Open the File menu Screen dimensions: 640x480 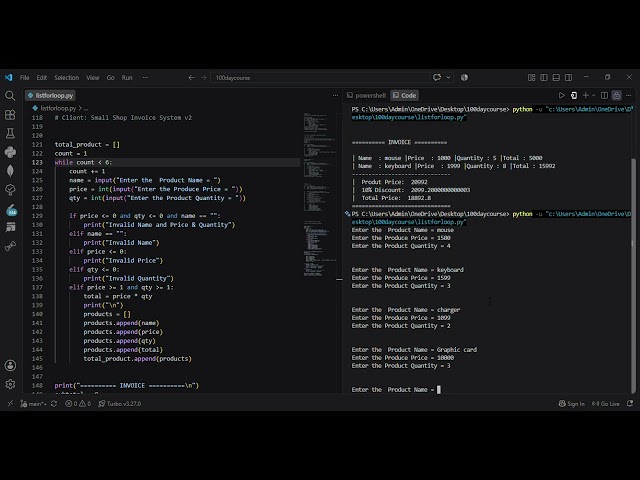[x=24, y=78]
